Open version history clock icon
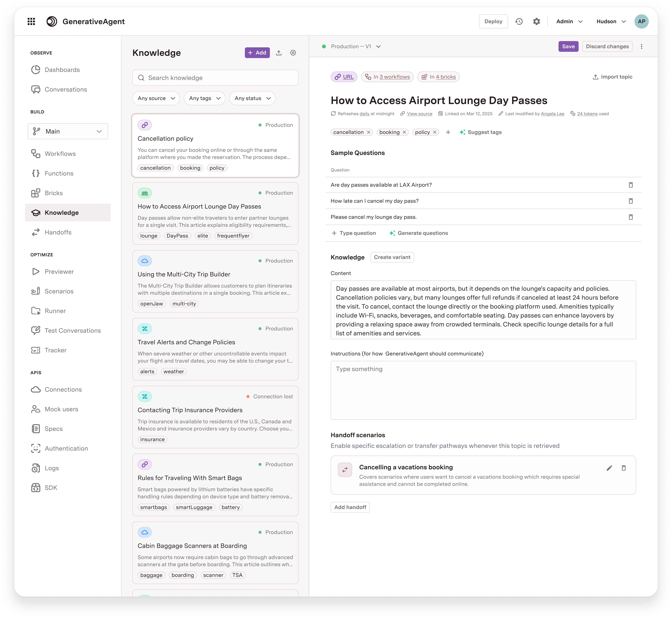 [x=519, y=21]
